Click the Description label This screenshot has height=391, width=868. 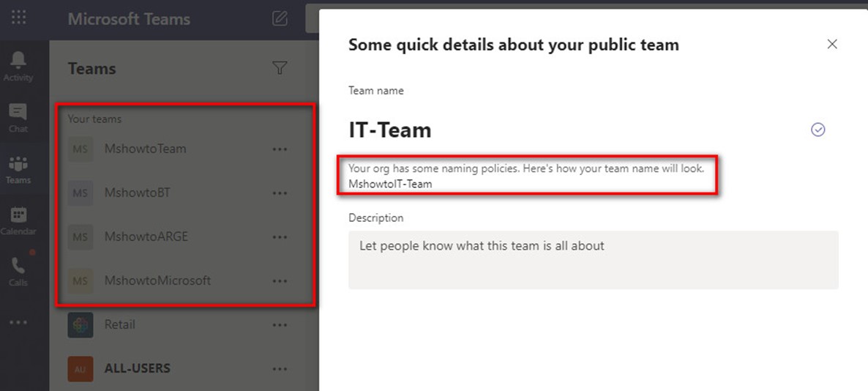pos(376,218)
